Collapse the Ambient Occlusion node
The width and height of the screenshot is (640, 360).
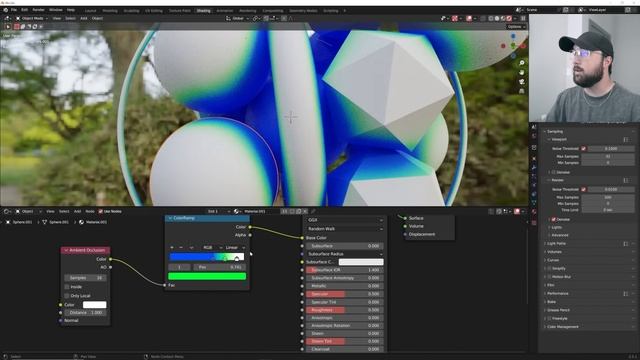tap(66, 250)
